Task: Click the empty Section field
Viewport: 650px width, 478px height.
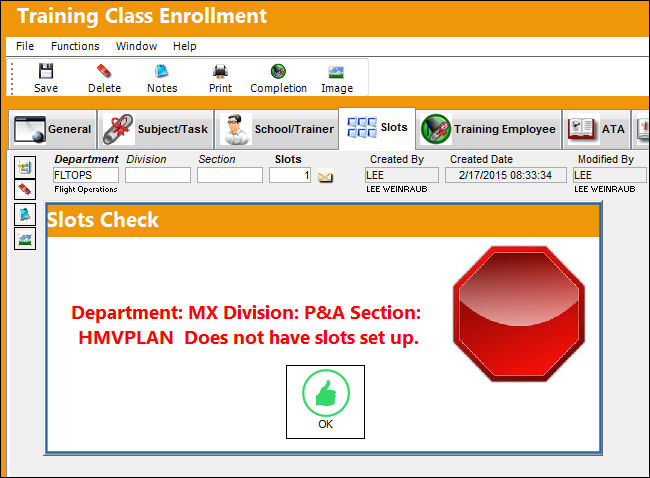Action: click(230, 175)
